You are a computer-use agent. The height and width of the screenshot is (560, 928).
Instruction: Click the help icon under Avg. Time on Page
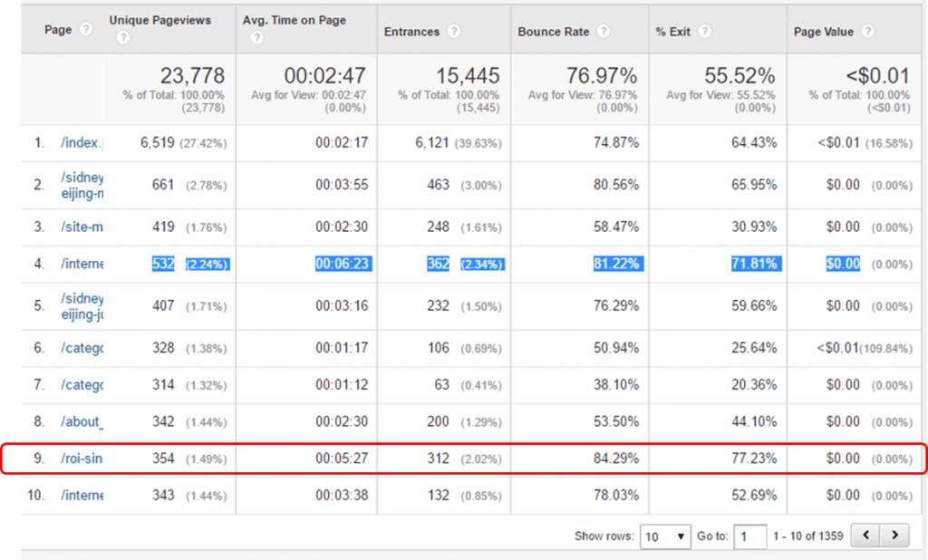click(x=256, y=38)
